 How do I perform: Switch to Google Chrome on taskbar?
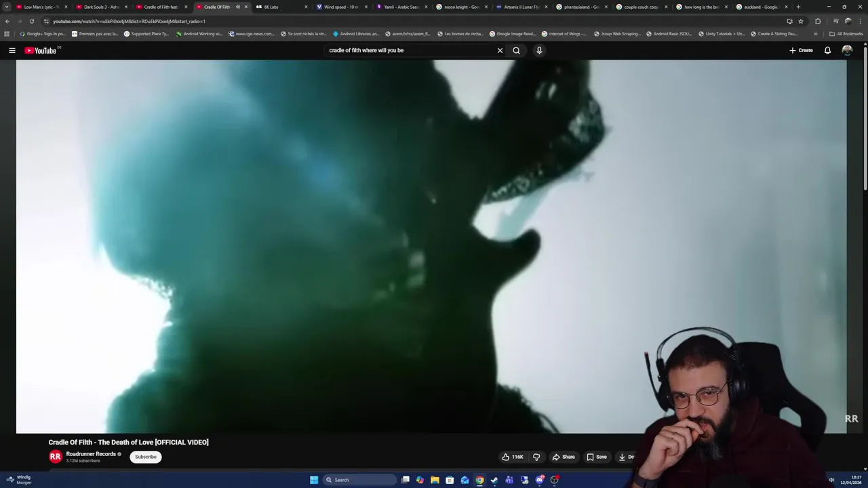pyautogui.click(x=479, y=480)
